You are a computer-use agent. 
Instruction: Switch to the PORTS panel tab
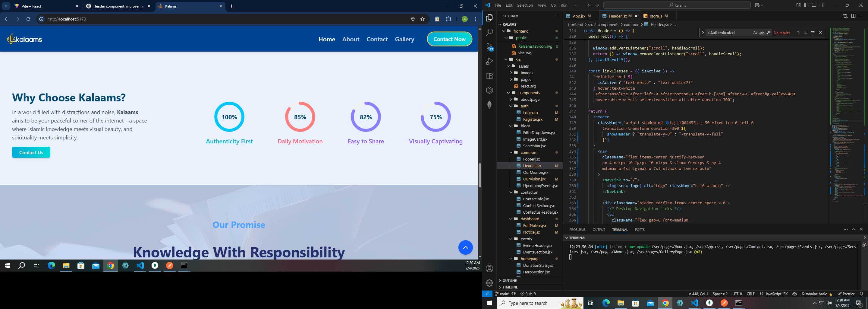coord(639,229)
